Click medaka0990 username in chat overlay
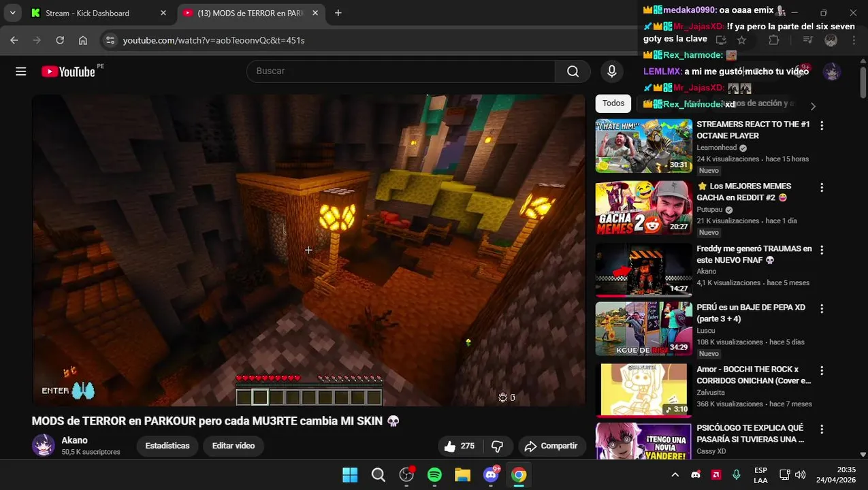 tap(690, 10)
